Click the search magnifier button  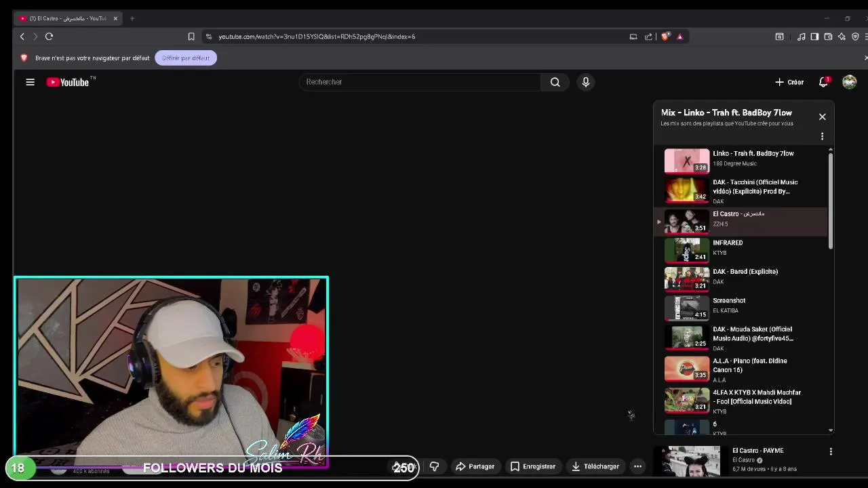(555, 82)
